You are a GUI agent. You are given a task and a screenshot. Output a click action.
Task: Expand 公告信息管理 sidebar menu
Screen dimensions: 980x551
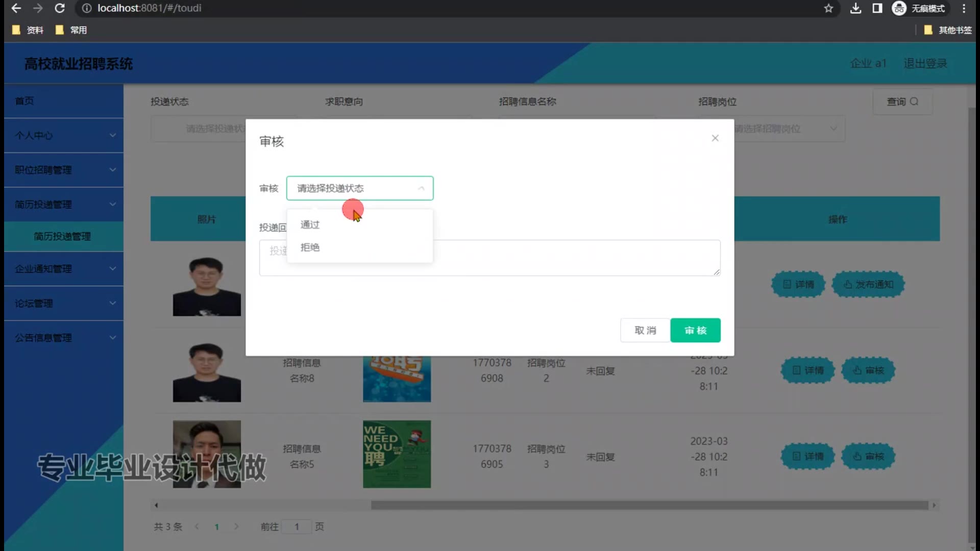point(64,338)
